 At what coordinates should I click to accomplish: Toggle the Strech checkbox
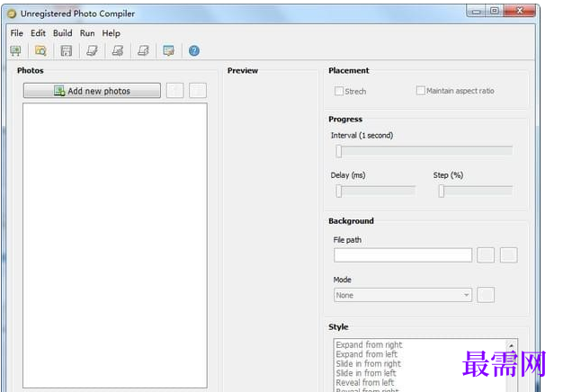(339, 91)
